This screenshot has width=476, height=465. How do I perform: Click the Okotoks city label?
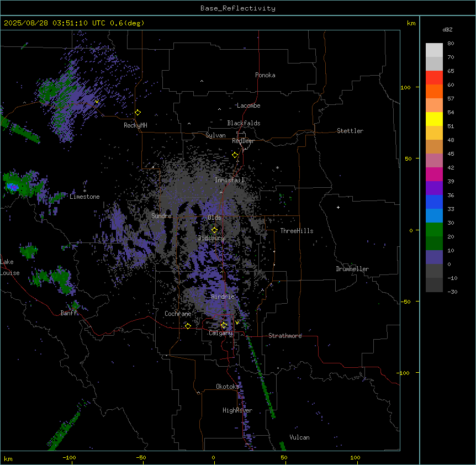(x=228, y=387)
